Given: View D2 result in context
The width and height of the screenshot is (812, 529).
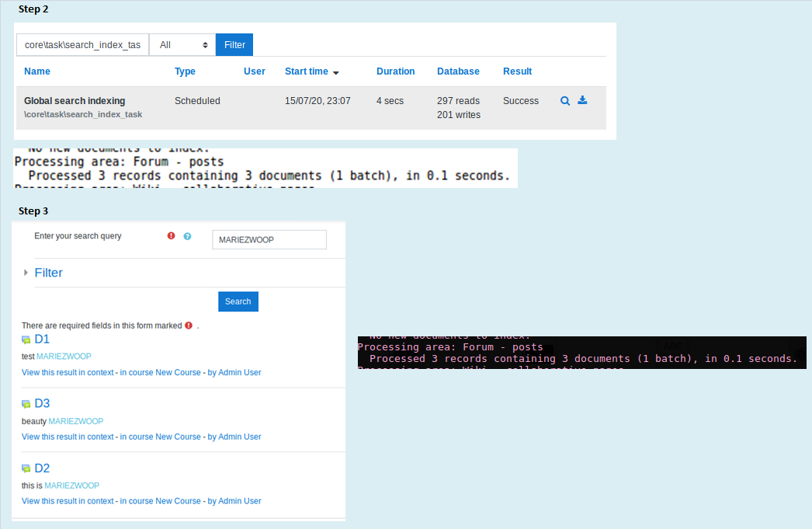Looking at the screenshot, I should point(68,501).
